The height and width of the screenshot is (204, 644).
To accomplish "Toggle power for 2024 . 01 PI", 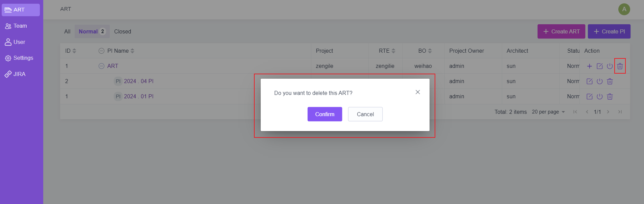I will pyautogui.click(x=599, y=97).
